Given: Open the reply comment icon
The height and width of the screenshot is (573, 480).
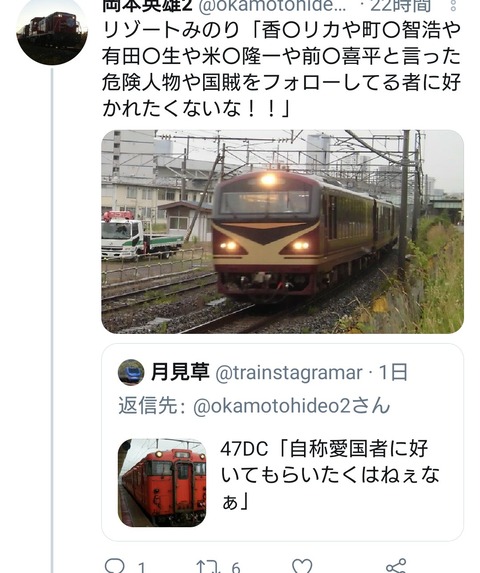Looking at the screenshot, I should tap(114, 566).
